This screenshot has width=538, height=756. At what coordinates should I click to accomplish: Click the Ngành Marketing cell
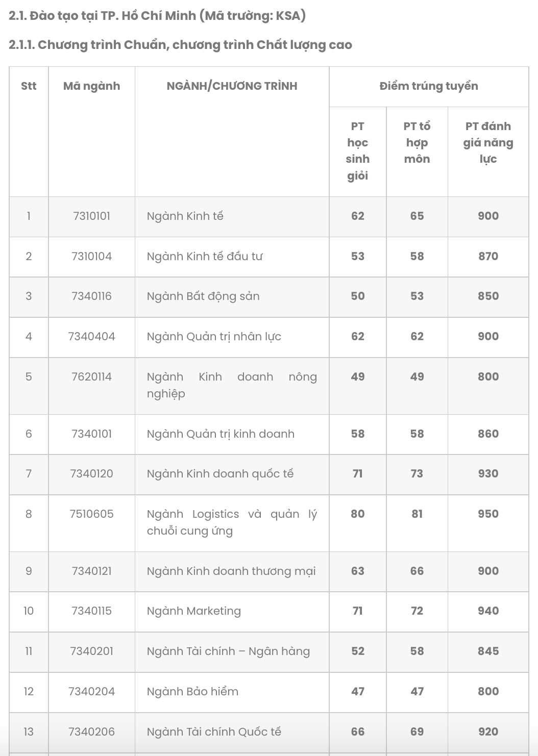point(194,611)
